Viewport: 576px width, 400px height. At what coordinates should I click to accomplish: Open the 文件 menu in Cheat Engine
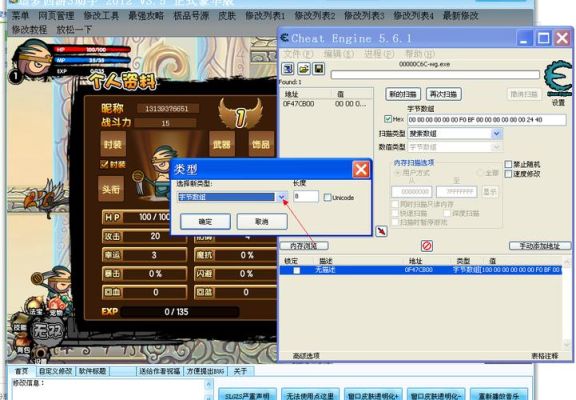(x=298, y=54)
